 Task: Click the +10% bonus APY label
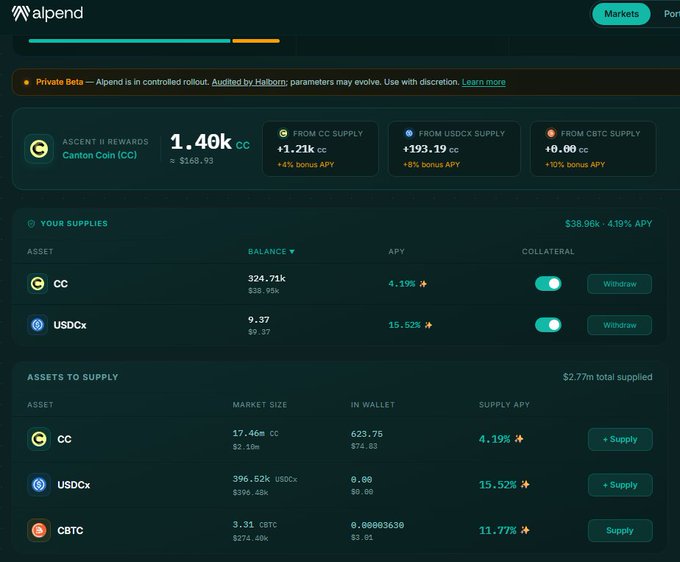click(575, 165)
